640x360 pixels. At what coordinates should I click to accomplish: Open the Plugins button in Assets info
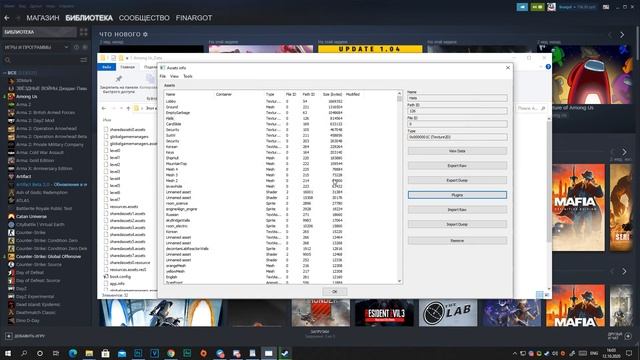coord(457,195)
